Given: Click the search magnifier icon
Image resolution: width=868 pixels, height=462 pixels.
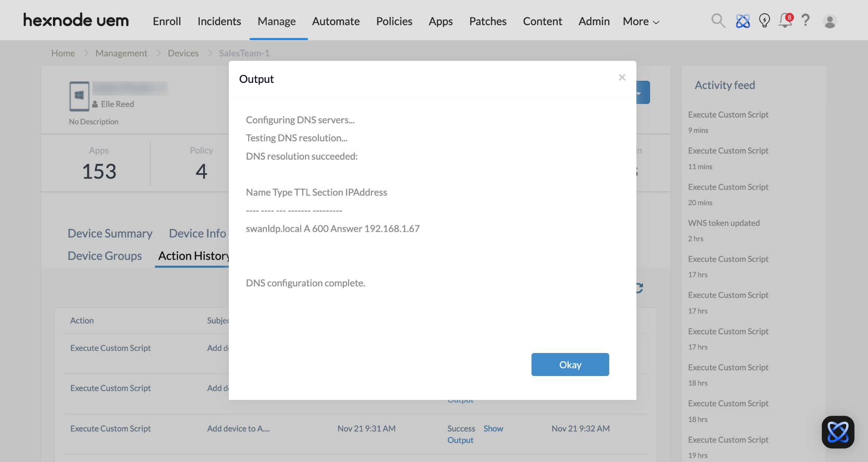Looking at the screenshot, I should (x=718, y=21).
